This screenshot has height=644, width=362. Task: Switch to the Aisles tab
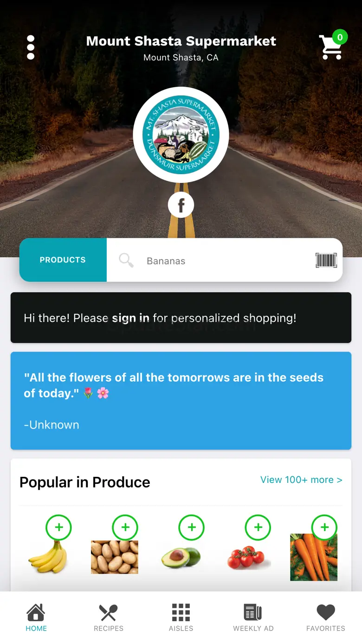click(x=181, y=618)
